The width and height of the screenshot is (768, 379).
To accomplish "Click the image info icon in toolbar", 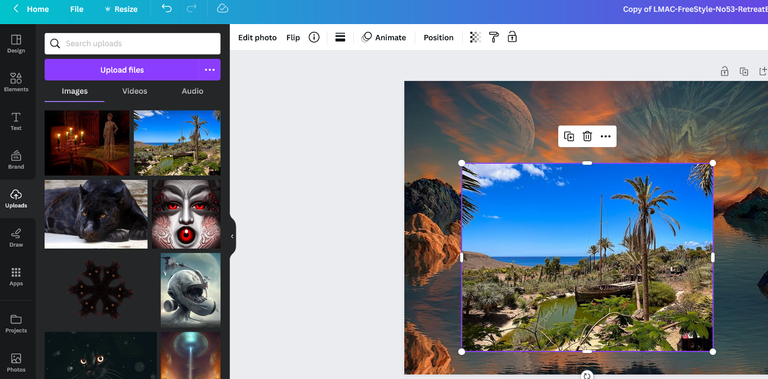I will [x=314, y=37].
